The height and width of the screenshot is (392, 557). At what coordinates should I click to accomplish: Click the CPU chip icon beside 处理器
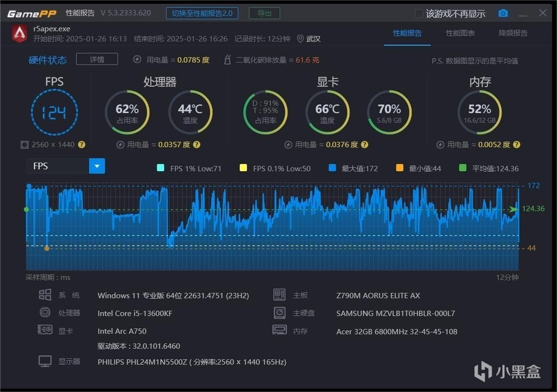click(x=45, y=312)
